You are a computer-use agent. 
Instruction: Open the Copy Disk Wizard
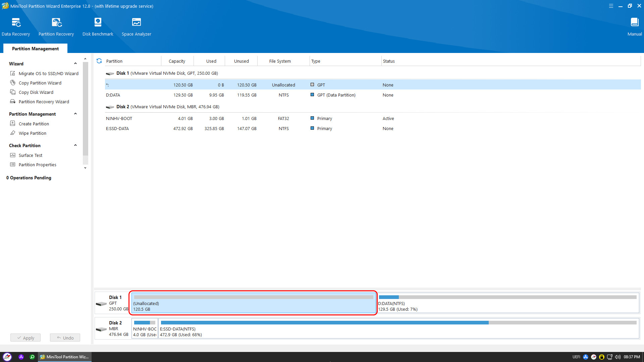tap(36, 92)
